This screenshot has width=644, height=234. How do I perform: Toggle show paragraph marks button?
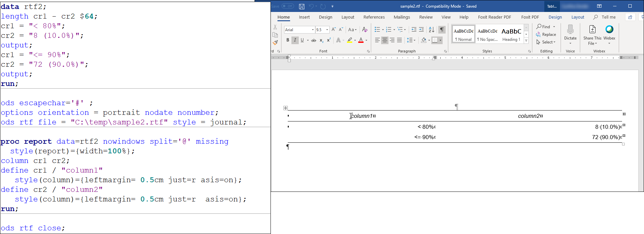tap(442, 30)
